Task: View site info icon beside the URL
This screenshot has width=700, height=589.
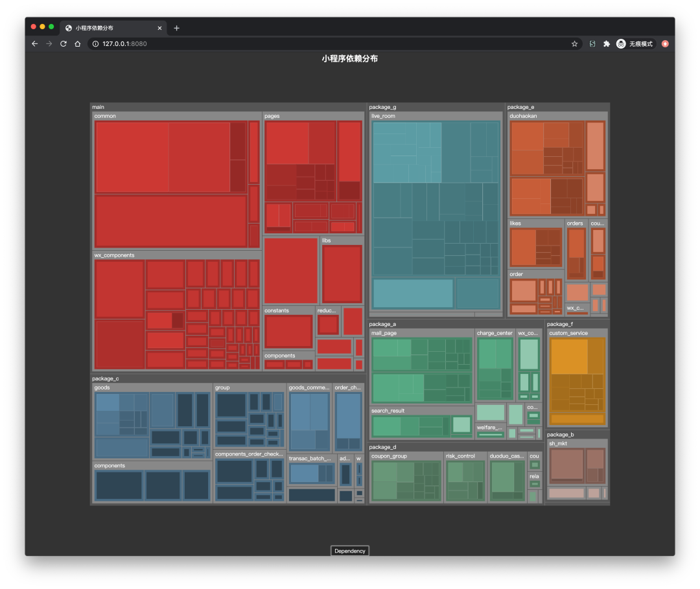Action: click(x=95, y=44)
